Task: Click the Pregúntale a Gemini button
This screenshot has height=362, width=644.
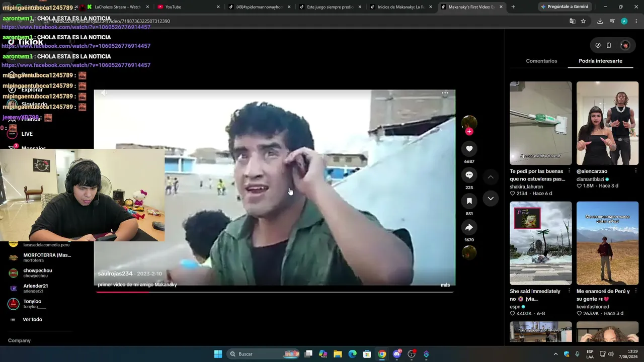Action: (x=564, y=7)
